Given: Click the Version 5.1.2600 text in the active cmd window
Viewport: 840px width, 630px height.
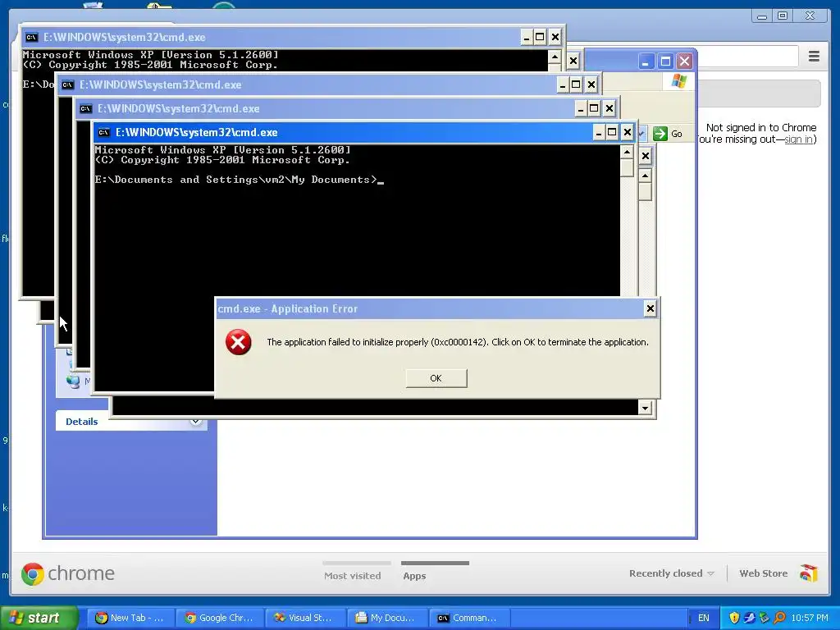Looking at the screenshot, I should (293, 150).
